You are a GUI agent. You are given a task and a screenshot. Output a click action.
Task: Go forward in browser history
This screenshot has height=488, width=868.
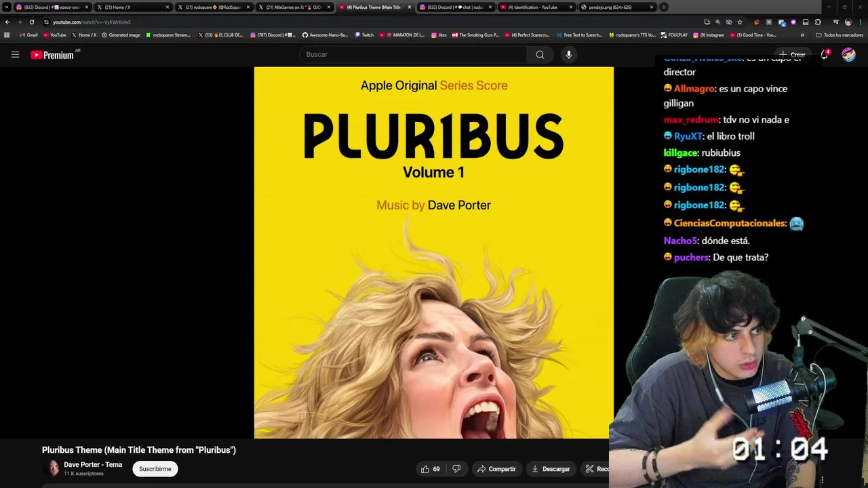[x=19, y=22]
